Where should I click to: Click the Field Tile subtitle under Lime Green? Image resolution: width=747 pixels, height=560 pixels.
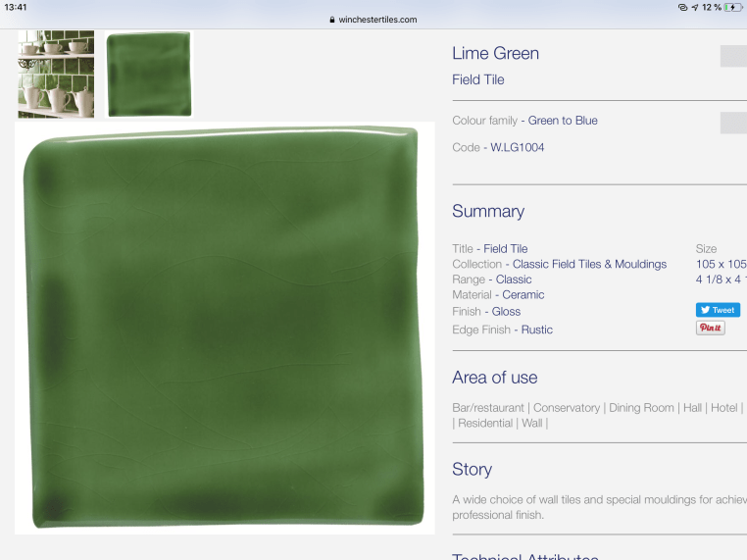(477, 79)
